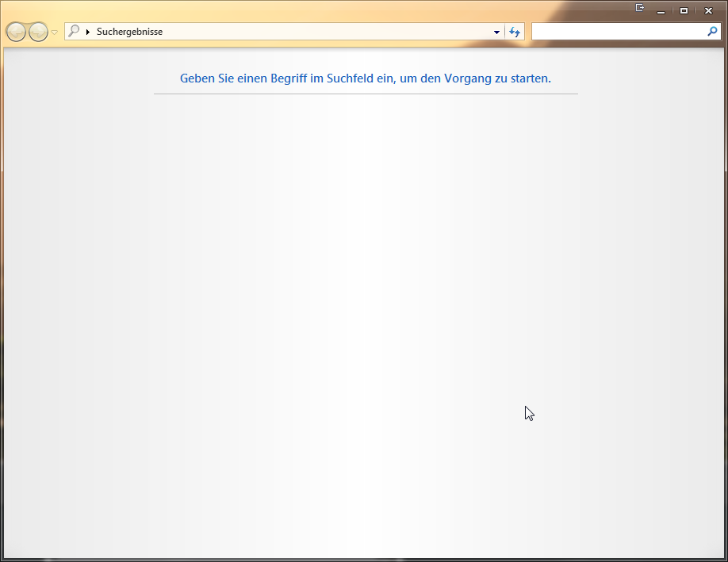The height and width of the screenshot is (562, 728).
Task: Refresh the Suchergebnisse view
Action: [515, 32]
